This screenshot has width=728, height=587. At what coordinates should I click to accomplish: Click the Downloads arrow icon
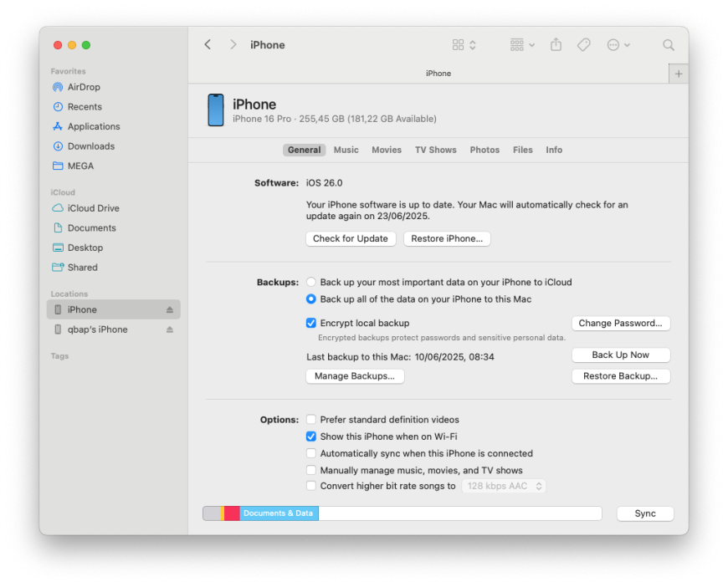tap(58, 146)
